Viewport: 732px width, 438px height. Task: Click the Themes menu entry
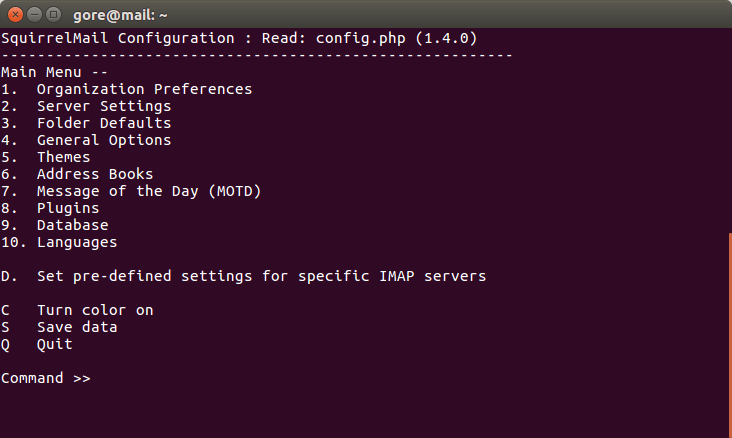coord(63,157)
